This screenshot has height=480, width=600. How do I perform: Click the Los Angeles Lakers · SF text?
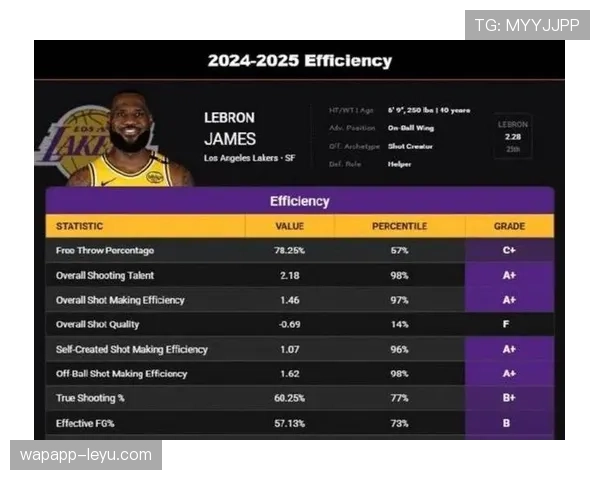click(x=249, y=159)
